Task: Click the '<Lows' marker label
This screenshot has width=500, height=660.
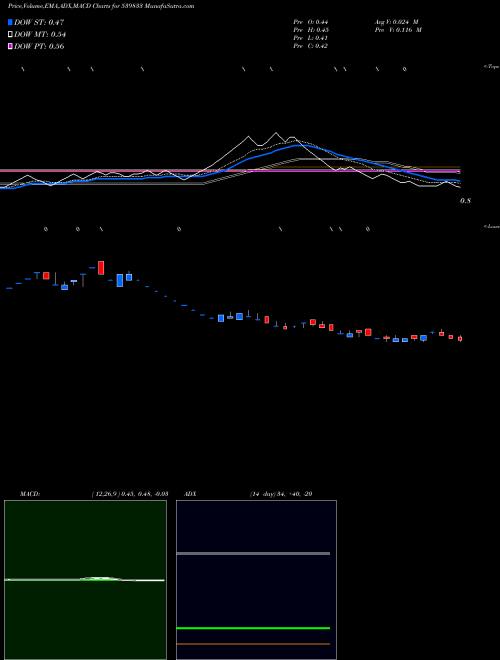Action: point(492,226)
